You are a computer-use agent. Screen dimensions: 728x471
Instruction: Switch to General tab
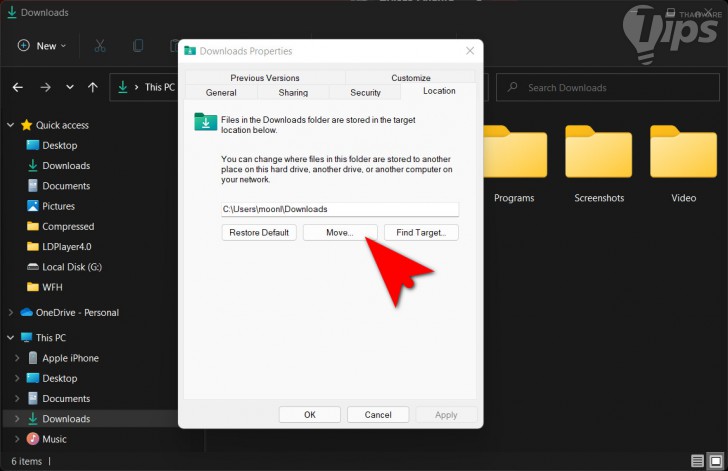(221, 92)
